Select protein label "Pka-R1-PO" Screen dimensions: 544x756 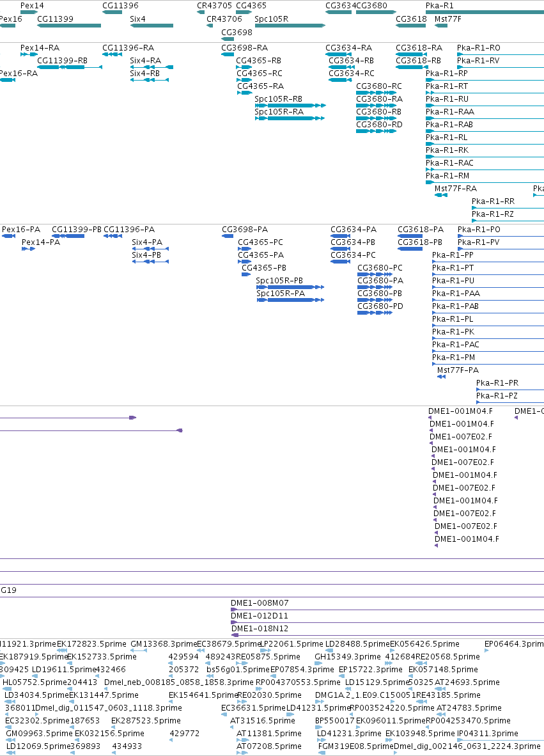479,230
